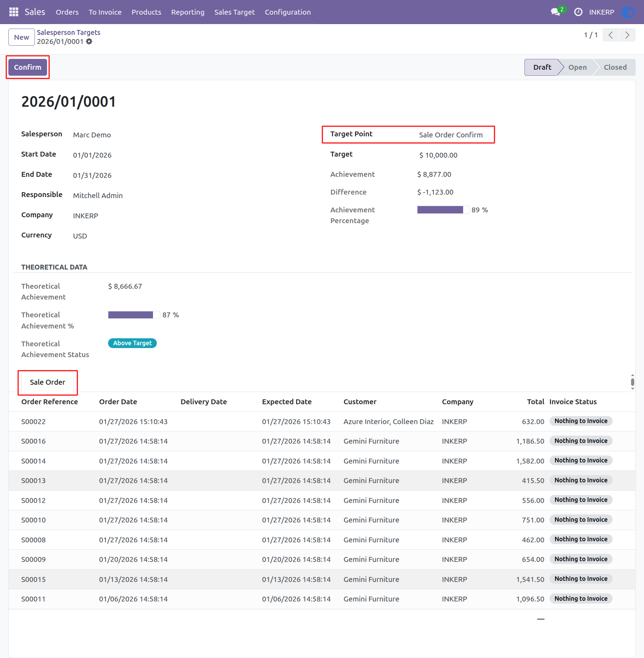Open sale order S00022 row
The image size is (644, 658).
coord(322,422)
